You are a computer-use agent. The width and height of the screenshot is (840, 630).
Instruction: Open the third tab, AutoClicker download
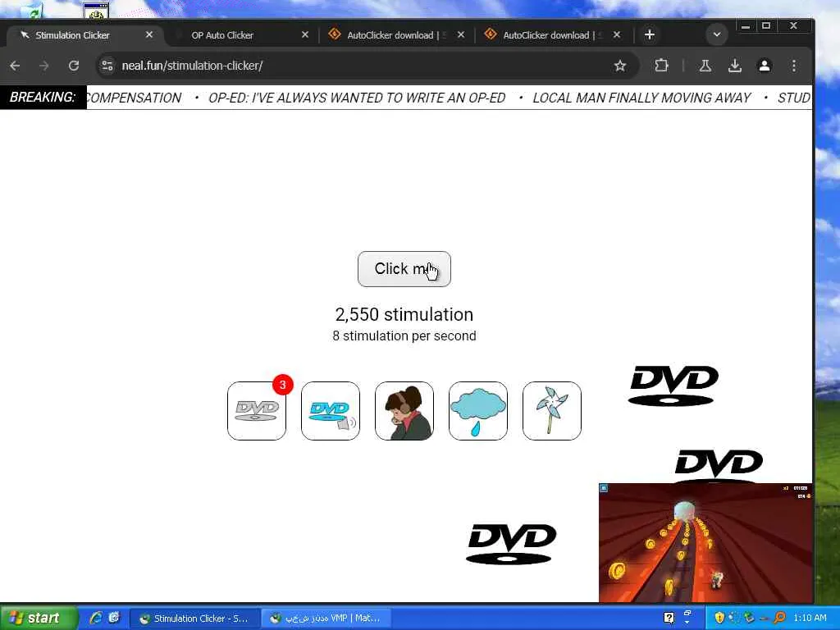coord(395,34)
